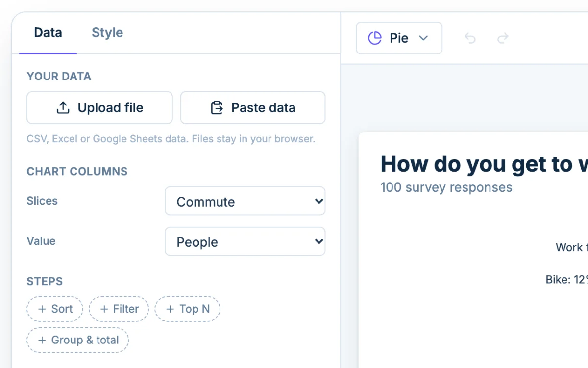
Task: Open the Style tab
Action: pos(107,33)
